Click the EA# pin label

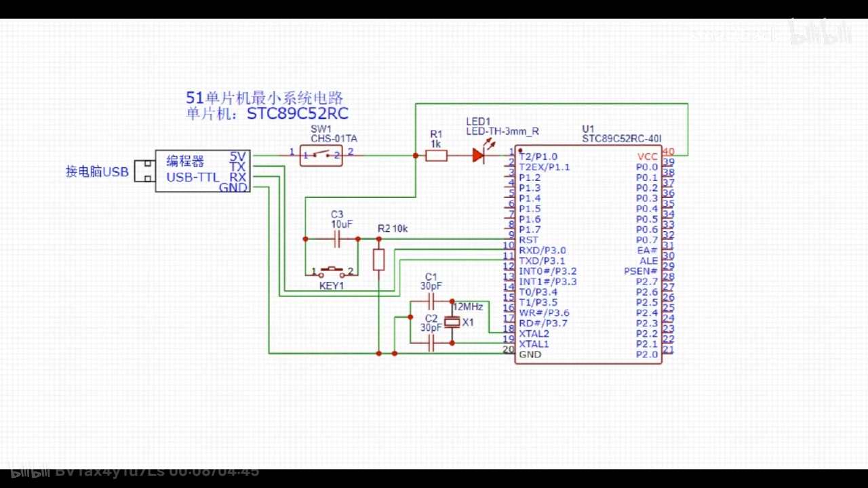[x=649, y=250]
